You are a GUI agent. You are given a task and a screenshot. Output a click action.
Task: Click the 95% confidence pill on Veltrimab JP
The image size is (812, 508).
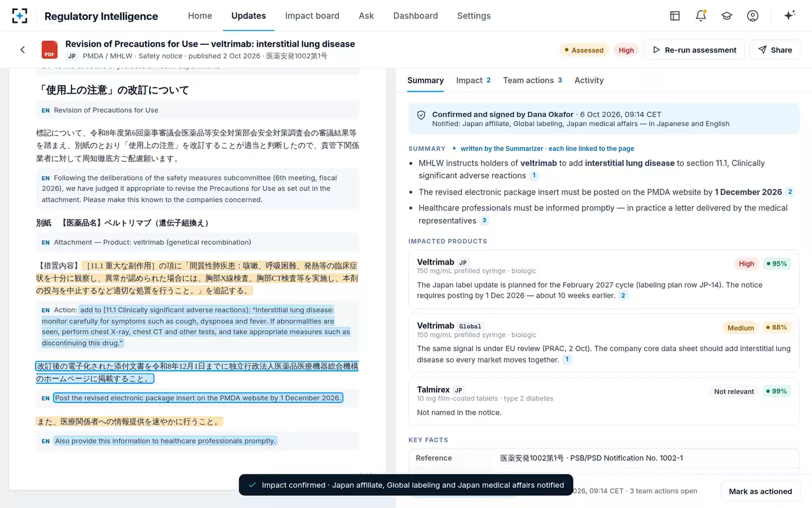point(776,264)
